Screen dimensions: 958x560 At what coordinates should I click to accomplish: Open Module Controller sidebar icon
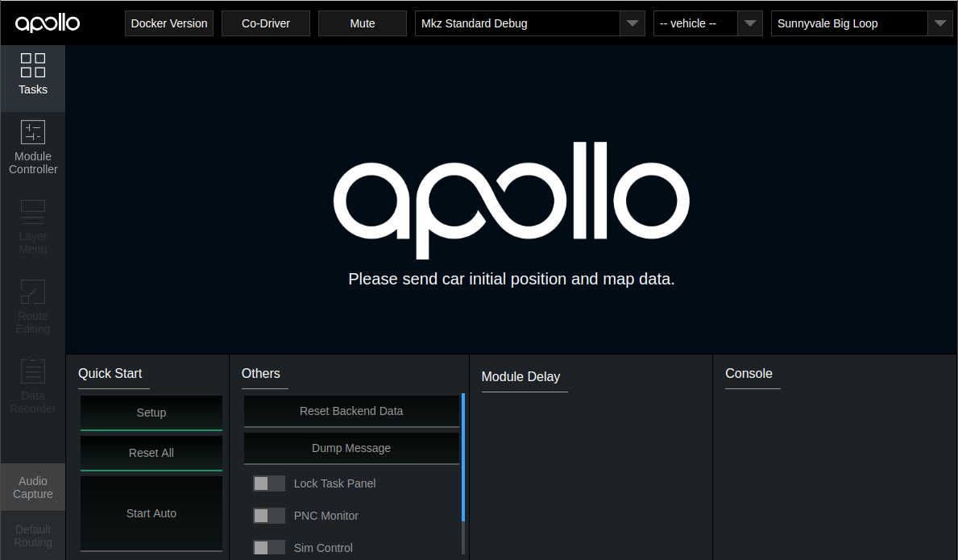33,132
